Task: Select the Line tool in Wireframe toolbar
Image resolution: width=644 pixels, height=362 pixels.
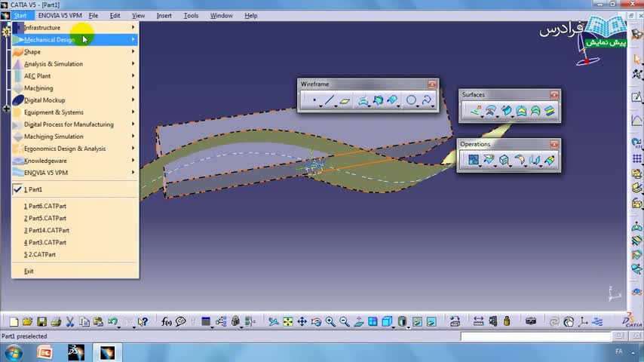Action: click(x=329, y=100)
